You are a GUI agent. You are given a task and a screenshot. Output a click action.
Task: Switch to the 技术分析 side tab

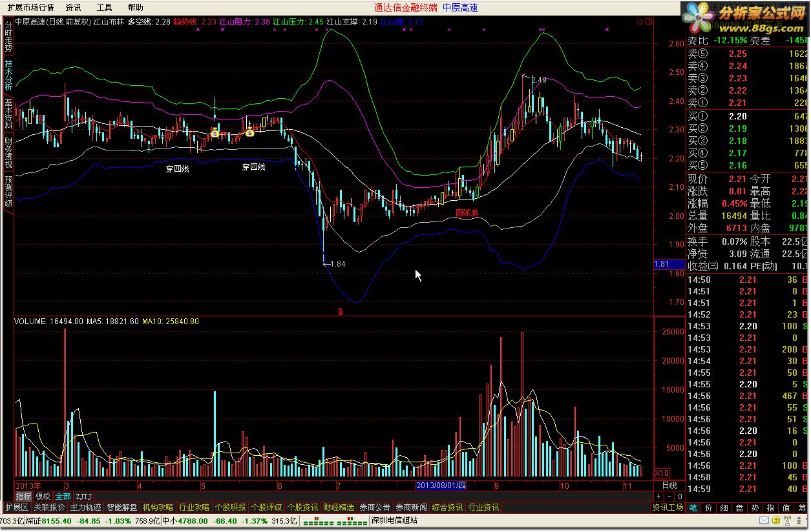pos(8,76)
